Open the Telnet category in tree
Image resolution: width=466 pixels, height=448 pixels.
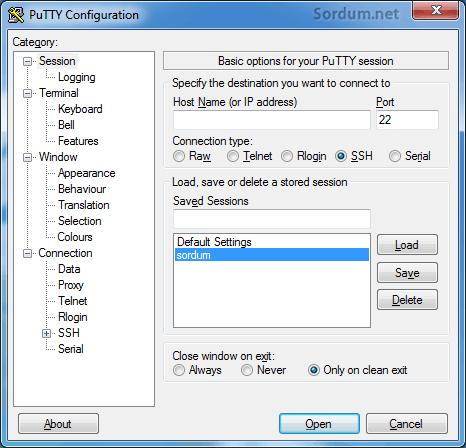coord(72,301)
